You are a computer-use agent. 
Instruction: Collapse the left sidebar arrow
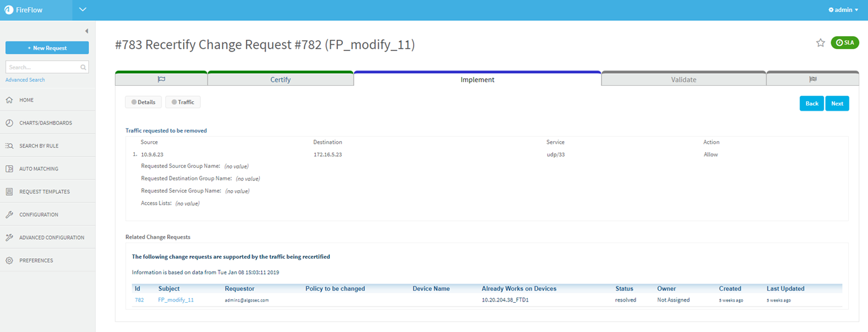(86, 31)
